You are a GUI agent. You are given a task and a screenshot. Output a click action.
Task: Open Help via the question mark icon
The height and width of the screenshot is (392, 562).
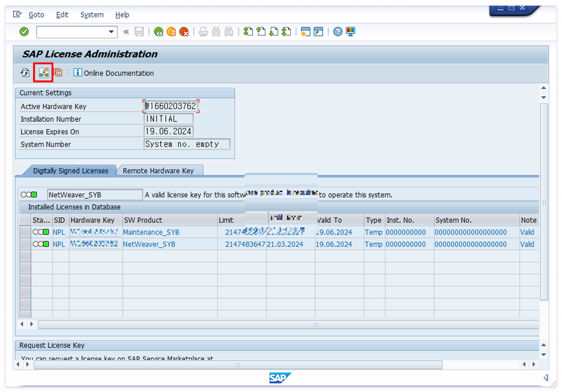pos(338,32)
